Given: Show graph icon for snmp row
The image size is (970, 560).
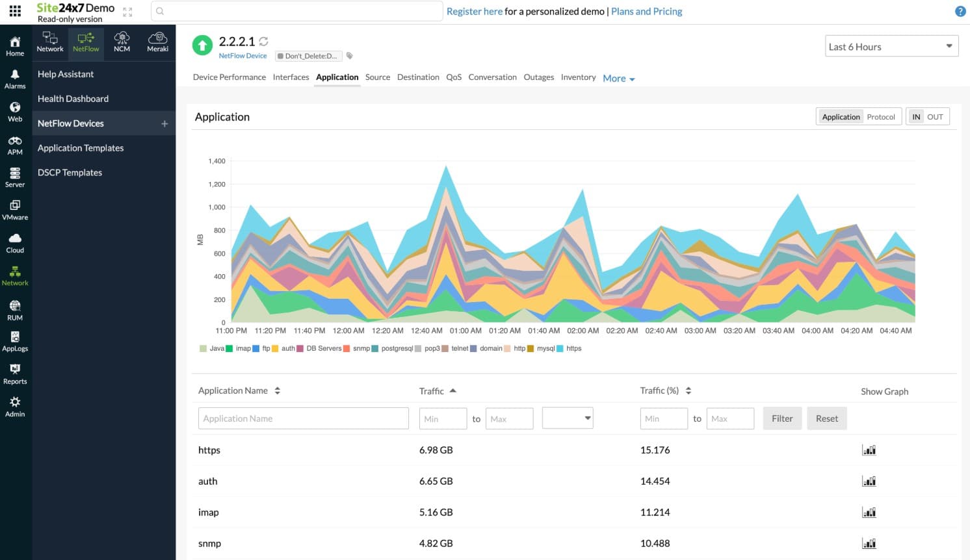Looking at the screenshot, I should point(869,543).
